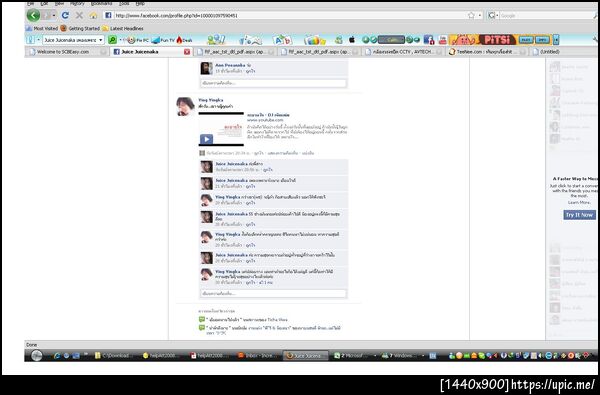Open Ann Pocanaka's profile name link
Viewport: 600px width, 395px height.
(230, 65)
